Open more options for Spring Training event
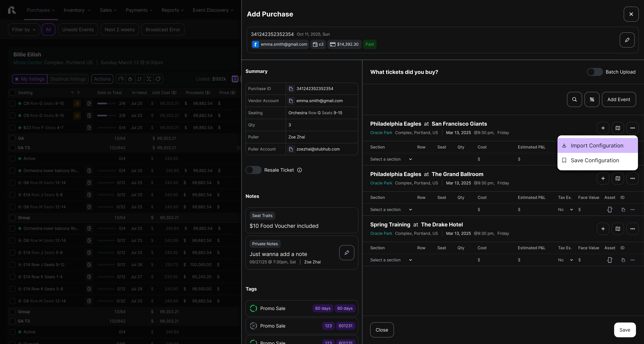644x344 pixels. 632,229
